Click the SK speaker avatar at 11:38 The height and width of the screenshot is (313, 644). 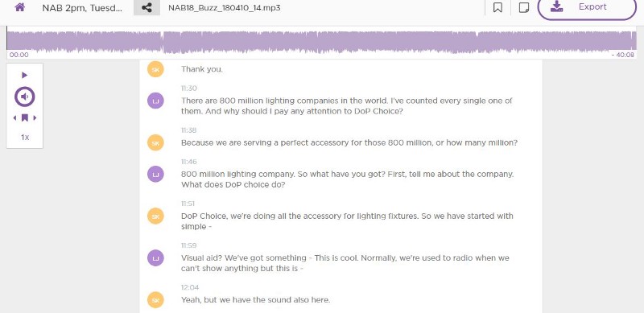tap(155, 143)
